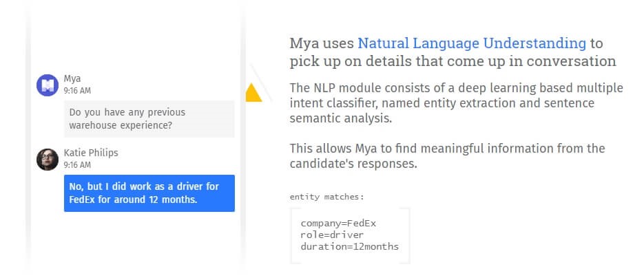The width and height of the screenshot is (644, 280).
Task: Select the role=driver entity line
Action: click(x=332, y=235)
